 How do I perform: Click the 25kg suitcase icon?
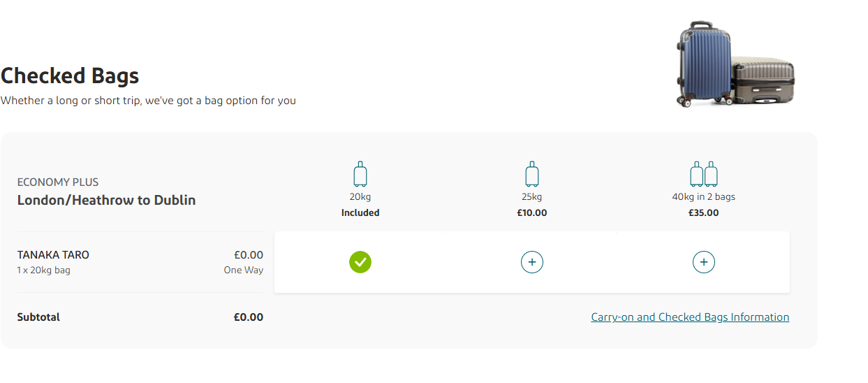click(532, 174)
